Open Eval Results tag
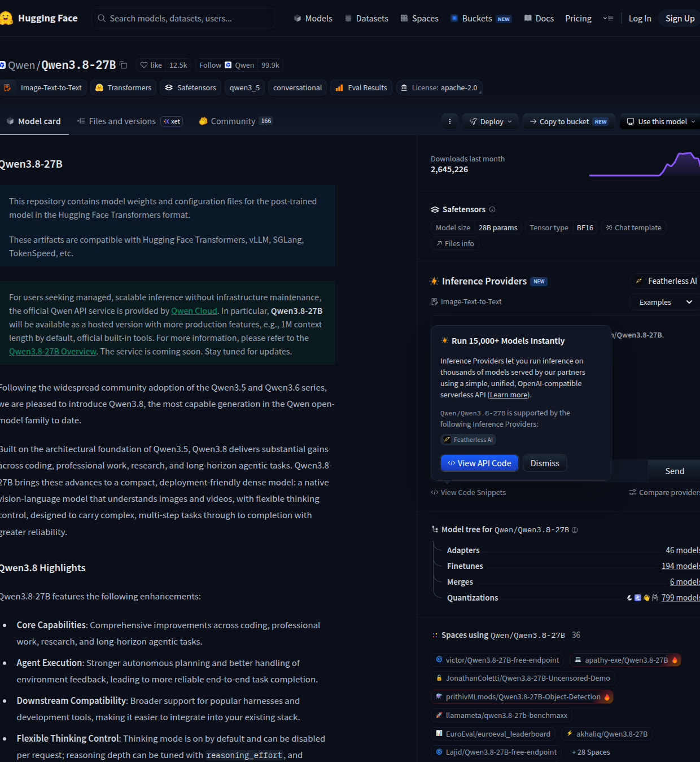 (x=361, y=87)
